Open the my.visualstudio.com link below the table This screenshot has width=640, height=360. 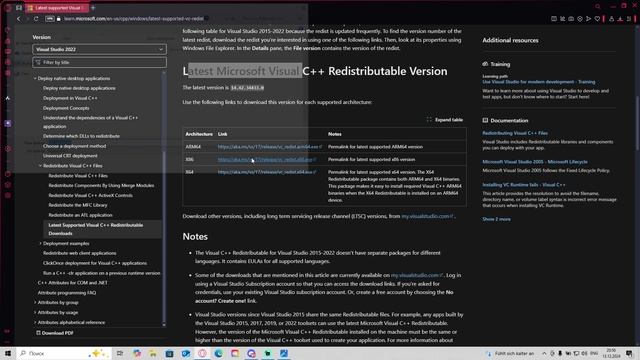[427, 216]
